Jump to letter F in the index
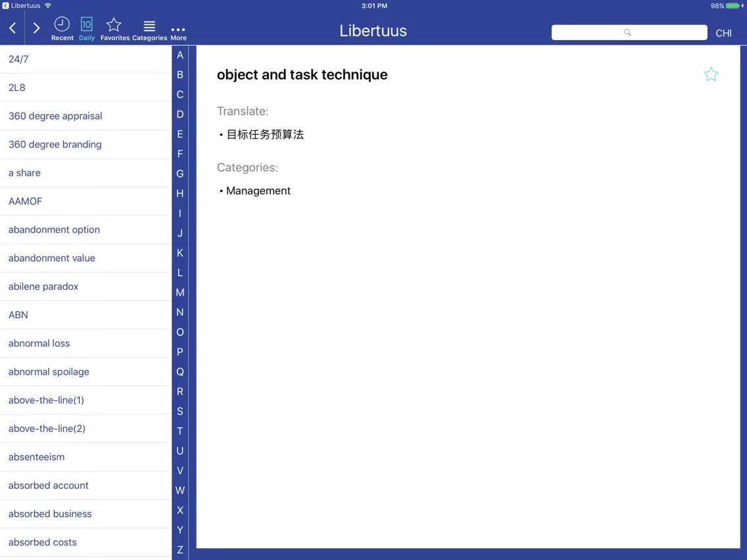Viewport: 747px width, 560px height. [x=180, y=154]
